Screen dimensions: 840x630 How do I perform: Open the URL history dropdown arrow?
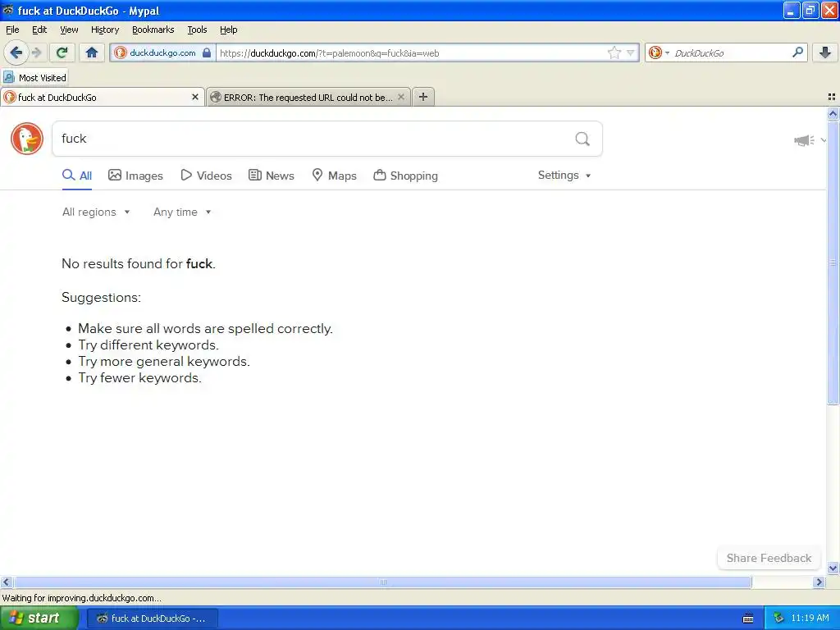click(631, 52)
